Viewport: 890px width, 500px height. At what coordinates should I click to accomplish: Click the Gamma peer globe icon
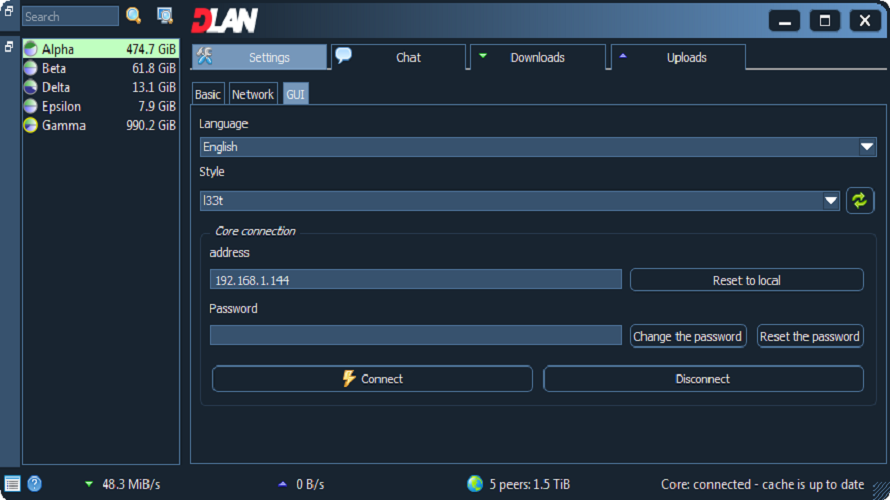pyautogui.click(x=31, y=125)
